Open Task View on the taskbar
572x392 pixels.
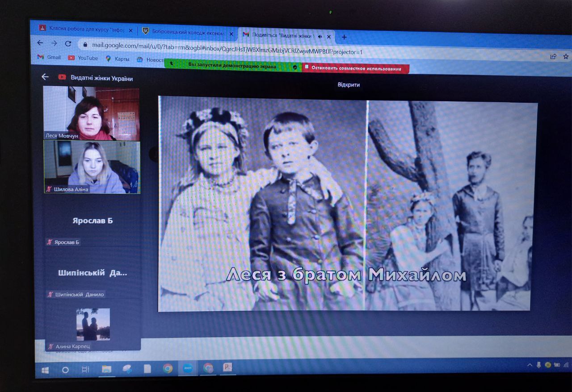[x=85, y=369]
